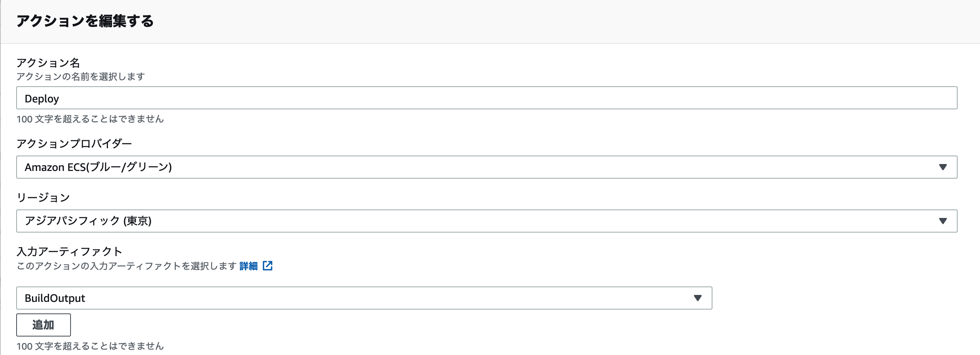
Task: Click the arrow icon on BuildOutput dropdown
Action: (x=697, y=298)
